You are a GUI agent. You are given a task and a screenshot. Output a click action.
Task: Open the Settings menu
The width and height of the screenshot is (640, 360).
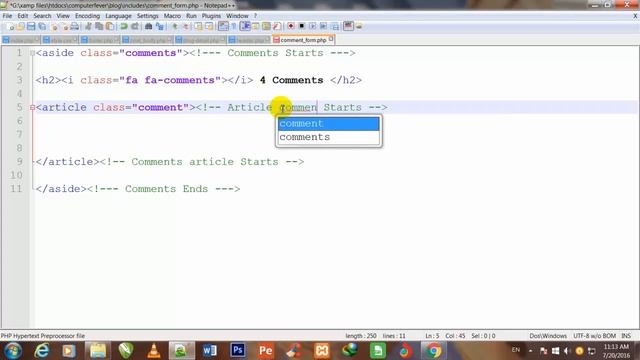point(147,16)
